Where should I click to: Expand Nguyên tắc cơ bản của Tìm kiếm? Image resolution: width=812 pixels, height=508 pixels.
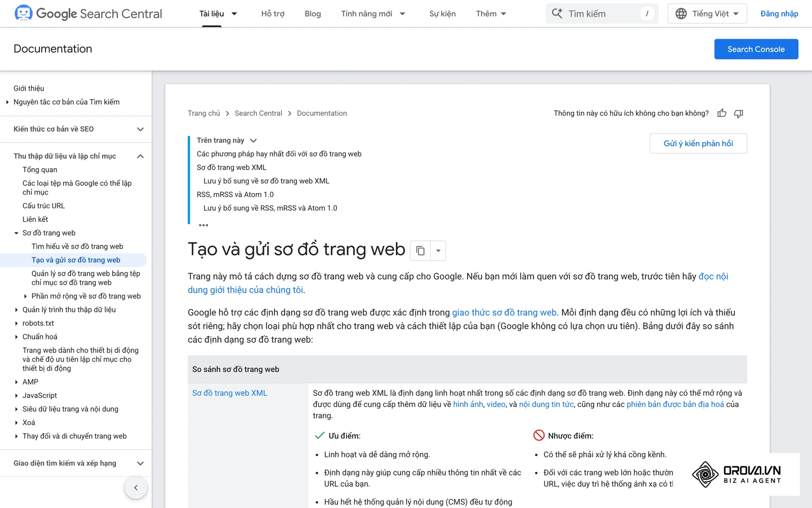pos(7,102)
